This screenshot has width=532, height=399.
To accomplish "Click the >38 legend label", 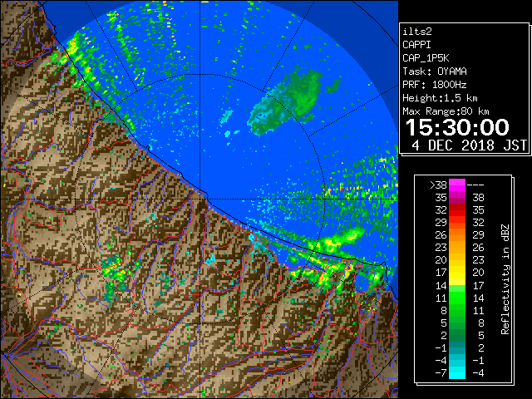I will pyautogui.click(x=438, y=185).
